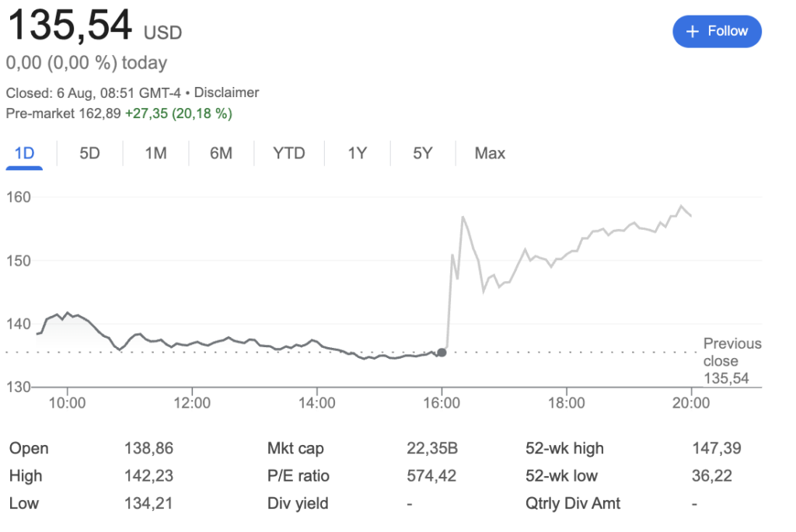Image resolution: width=796 pixels, height=532 pixels.
Task: Open the Disclaimer link
Action: (226, 93)
